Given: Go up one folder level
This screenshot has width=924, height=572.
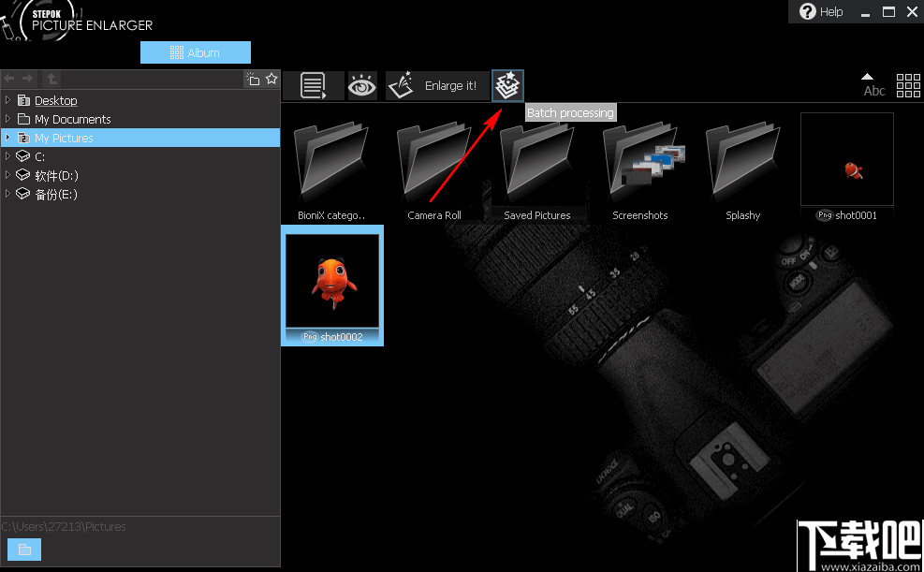Looking at the screenshot, I should pyautogui.click(x=51, y=79).
